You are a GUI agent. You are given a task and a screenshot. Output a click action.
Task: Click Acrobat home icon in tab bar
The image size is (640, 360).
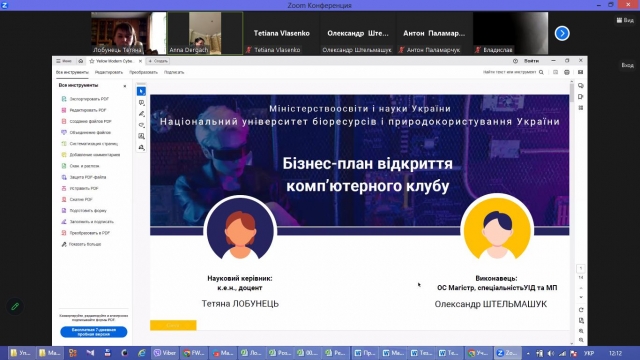pyautogui.click(x=81, y=61)
